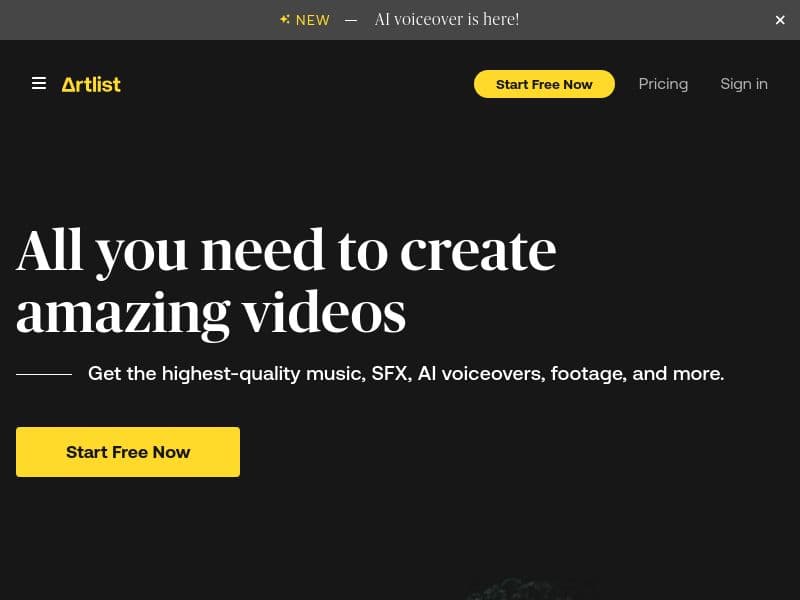
Task: Click the horizontal line before the subtitle
Action: click(44, 374)
